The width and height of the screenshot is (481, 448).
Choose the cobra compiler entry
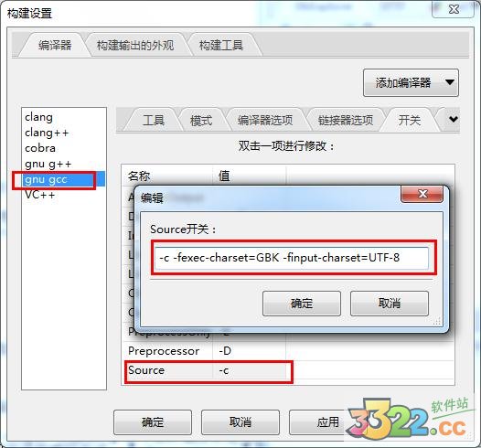tap(40, 148)
